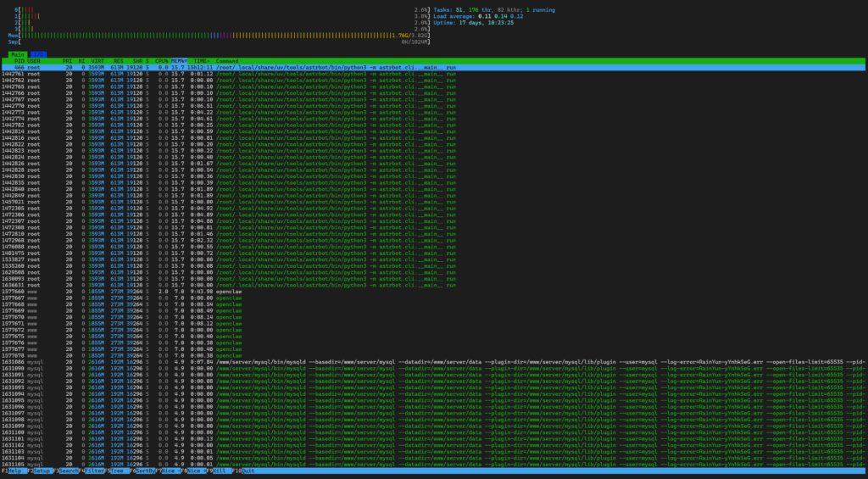Viewport: 868px width, 479px height.
Task: Click F10 Quit in the function bar
Action: coord(244,471)
